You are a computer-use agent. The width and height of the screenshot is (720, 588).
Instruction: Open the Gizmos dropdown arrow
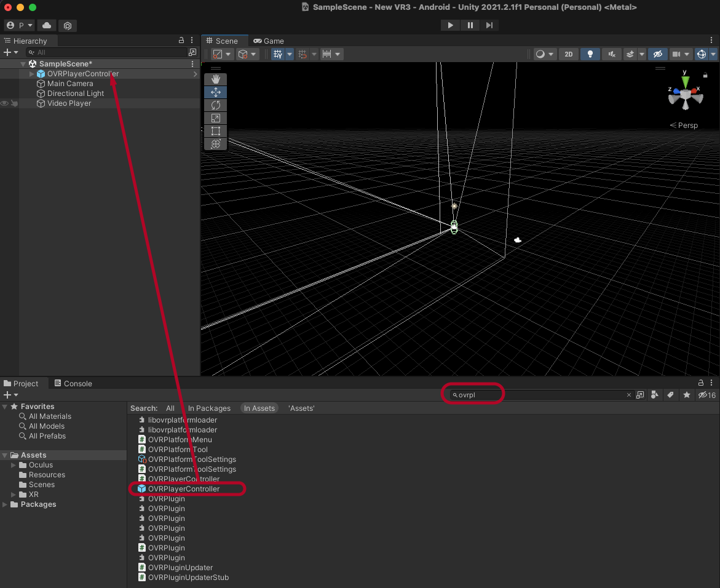(x=713, y=54)
